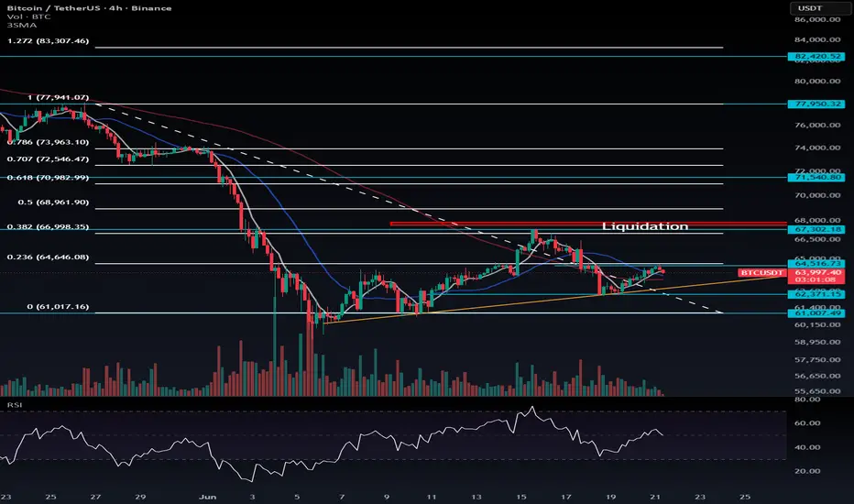This screenshot has height=504, width=854.
Task: Click the 80,000.00 price axis value
Action: tap(817, 82)
